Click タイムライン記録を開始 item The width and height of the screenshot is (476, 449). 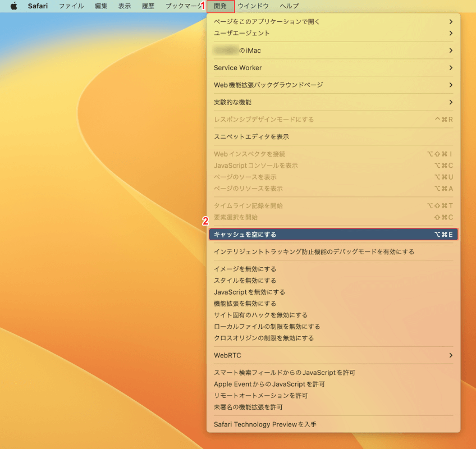(333, 206)
